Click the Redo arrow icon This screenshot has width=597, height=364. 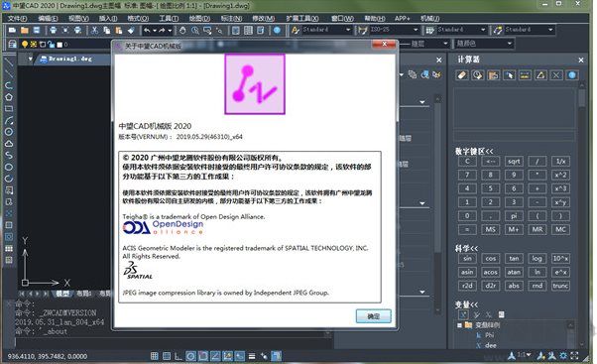click(162, 30)
